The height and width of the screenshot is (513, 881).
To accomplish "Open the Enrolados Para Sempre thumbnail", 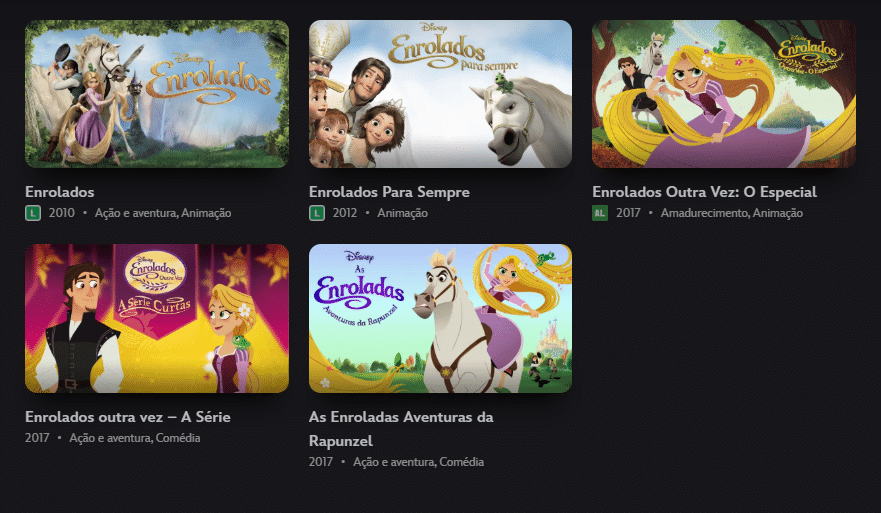I will click(440, 94).
